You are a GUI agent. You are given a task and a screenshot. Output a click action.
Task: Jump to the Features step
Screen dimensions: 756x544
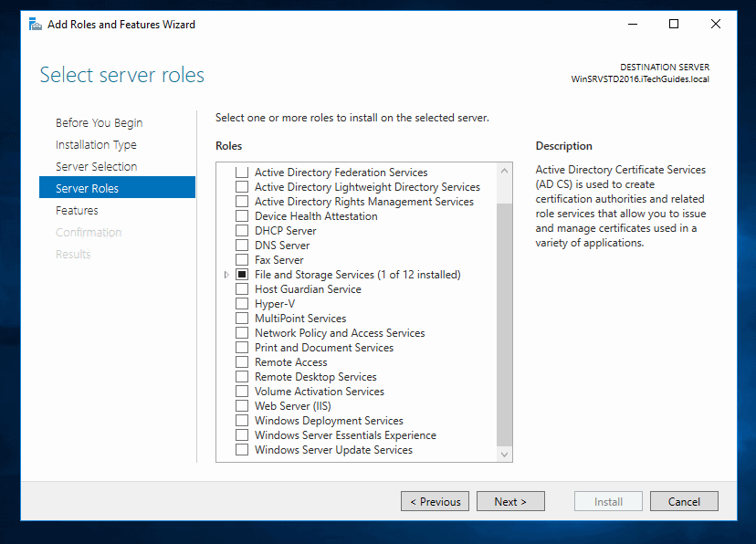click(x=77, y=211)
